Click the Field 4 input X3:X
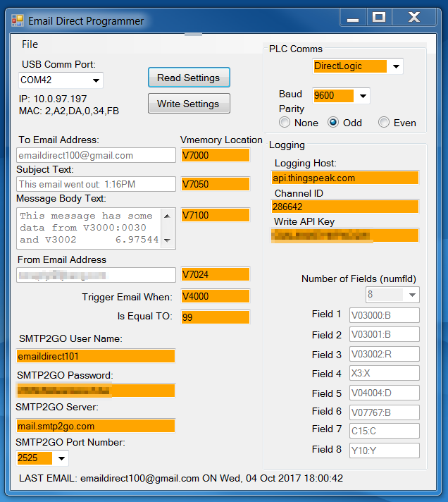 click(x=385, y=373)
